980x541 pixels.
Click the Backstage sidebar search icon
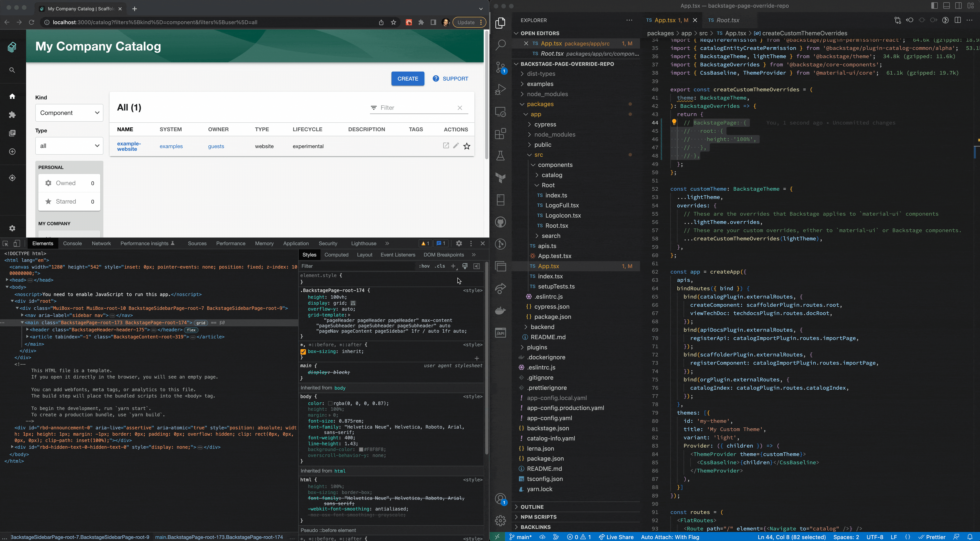(12, 70)
